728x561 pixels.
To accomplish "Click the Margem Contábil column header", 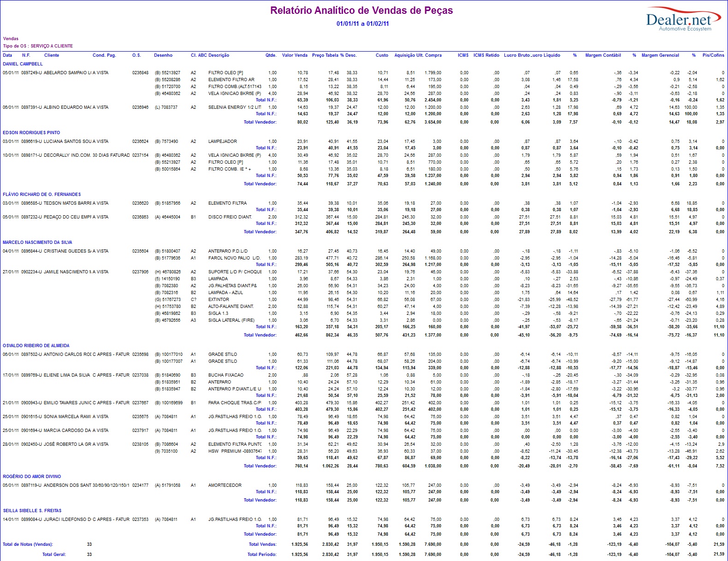I will pyautogui.click(x=603, y=55).
